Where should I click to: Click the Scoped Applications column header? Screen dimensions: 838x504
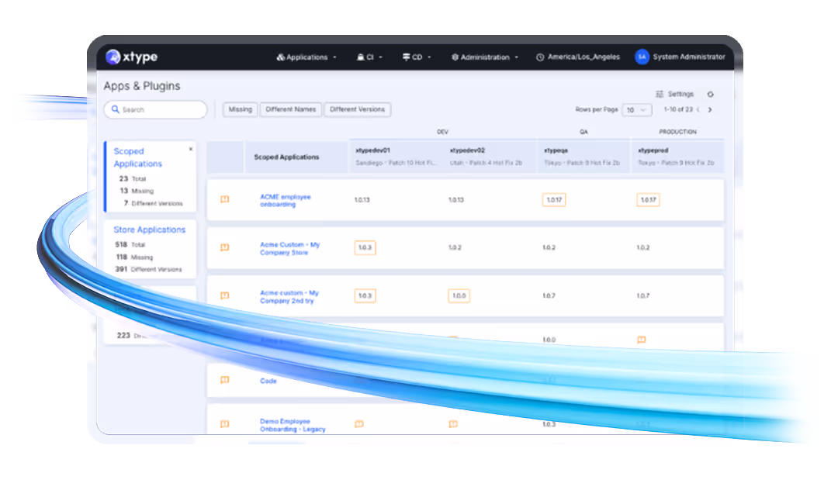tap(286, 157)
